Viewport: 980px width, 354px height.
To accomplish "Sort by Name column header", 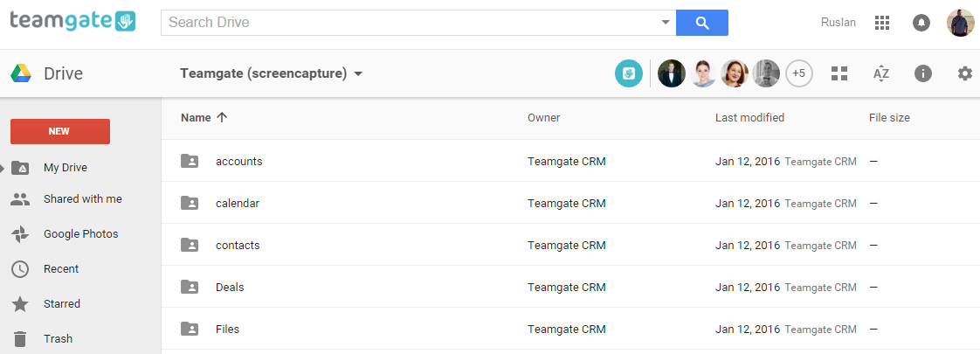I will (x=196, y=118).
